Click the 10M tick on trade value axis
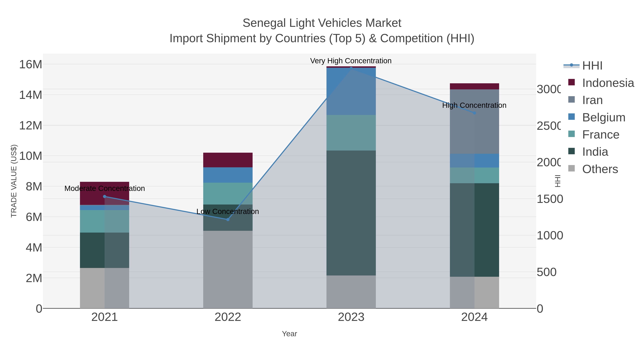 30,156
